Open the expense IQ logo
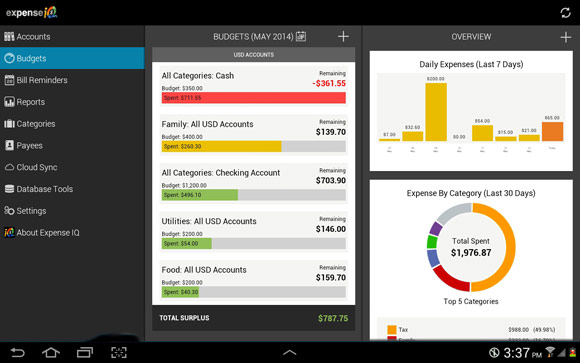The image size is (580, 363). (x=31, y=13)
